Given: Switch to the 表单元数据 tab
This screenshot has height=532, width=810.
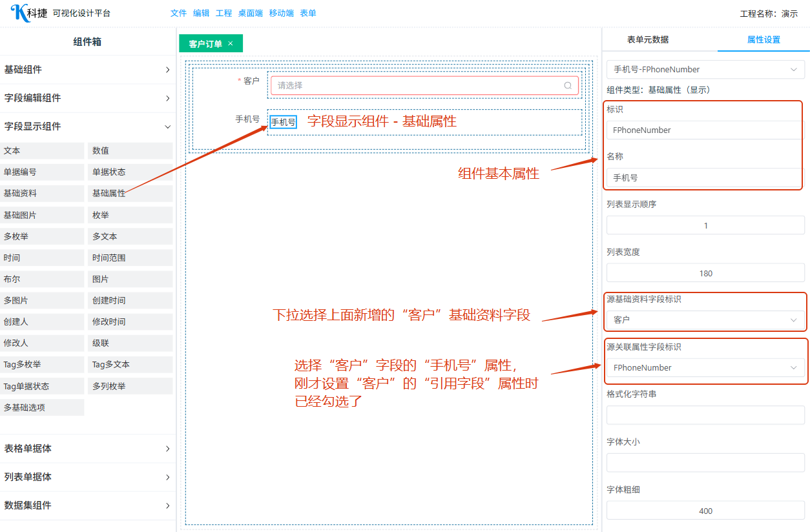Looking at the screenshot, I should click(x=648, y=39).
